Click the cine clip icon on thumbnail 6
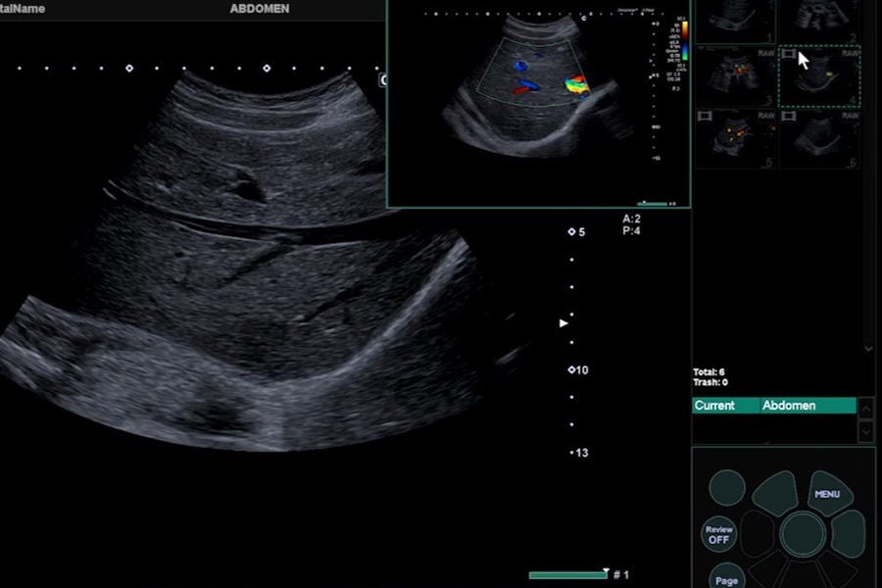 (789, 116)
